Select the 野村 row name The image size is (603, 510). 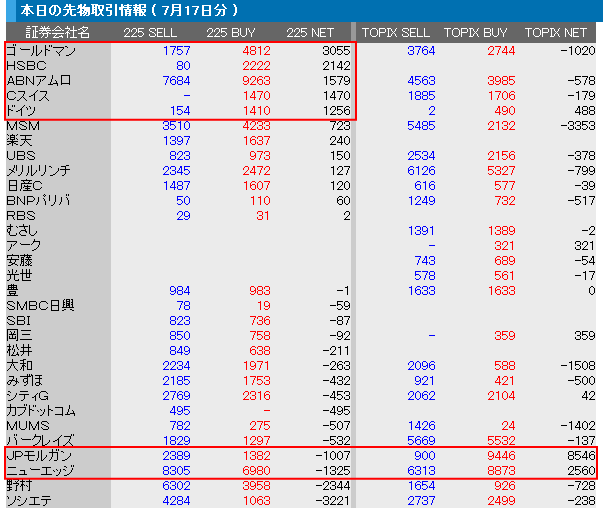click(19, 485)
